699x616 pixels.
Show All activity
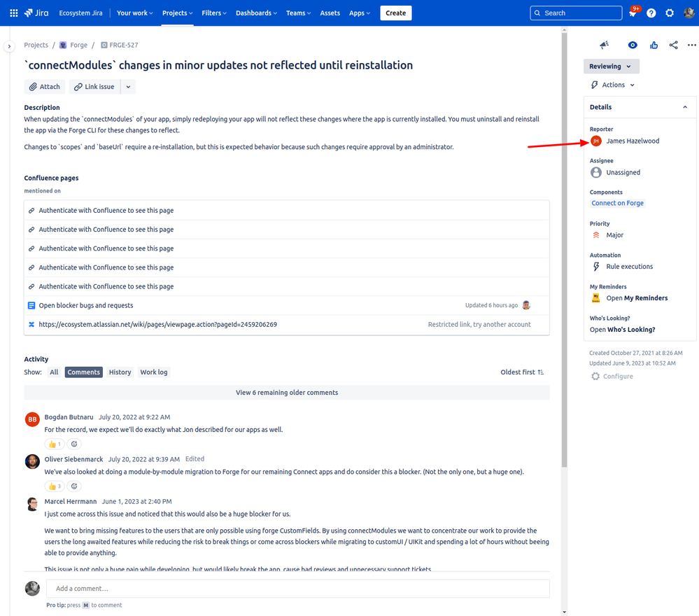click(54, 372)
